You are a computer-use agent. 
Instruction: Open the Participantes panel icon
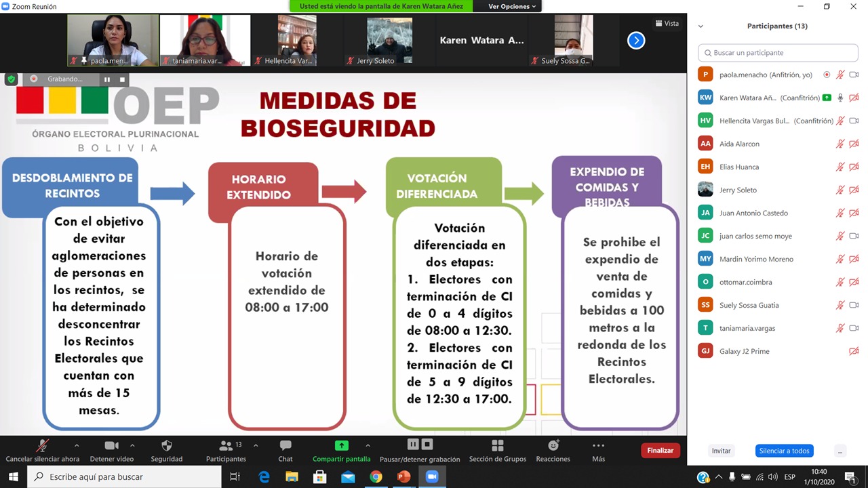coord(226,446)
